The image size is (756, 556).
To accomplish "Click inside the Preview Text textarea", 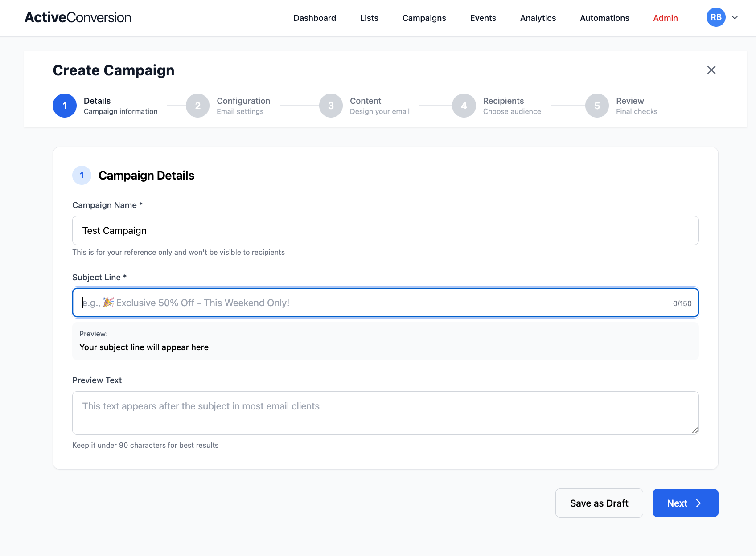I will point(385,413).
